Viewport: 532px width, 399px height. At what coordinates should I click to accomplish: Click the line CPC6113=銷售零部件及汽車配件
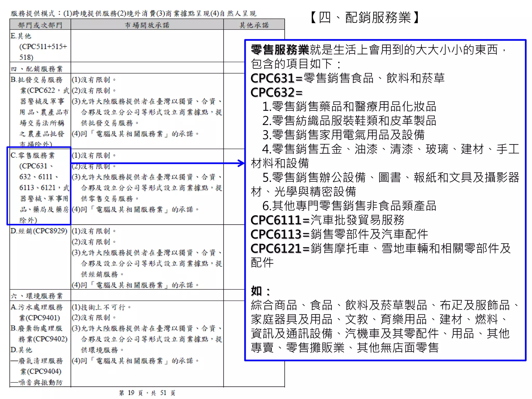(x=339, y=234)
